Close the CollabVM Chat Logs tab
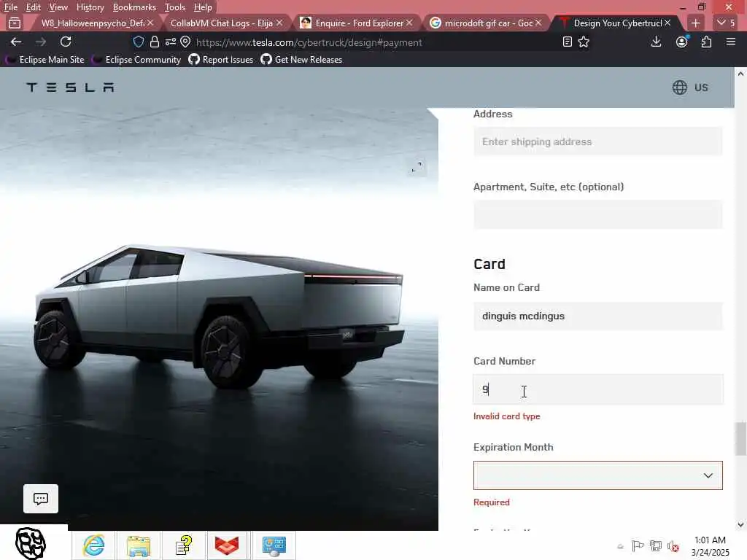This screenshot has height=560, width=747. (x=279, y=23)
